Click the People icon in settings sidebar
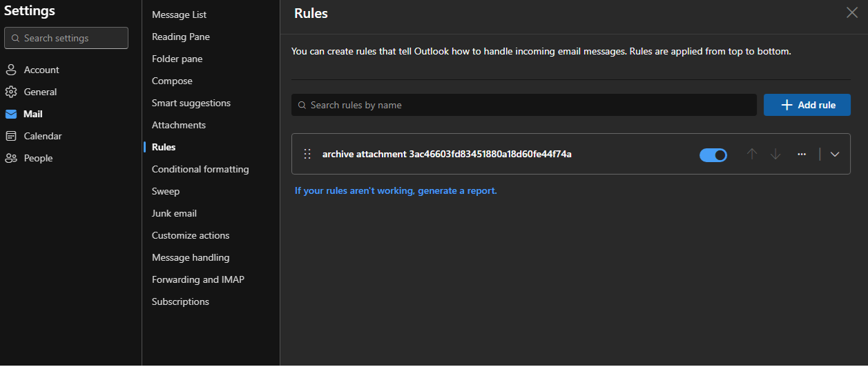Image resolution: width=868 pixels, height=367 pixels. point(11,158)
